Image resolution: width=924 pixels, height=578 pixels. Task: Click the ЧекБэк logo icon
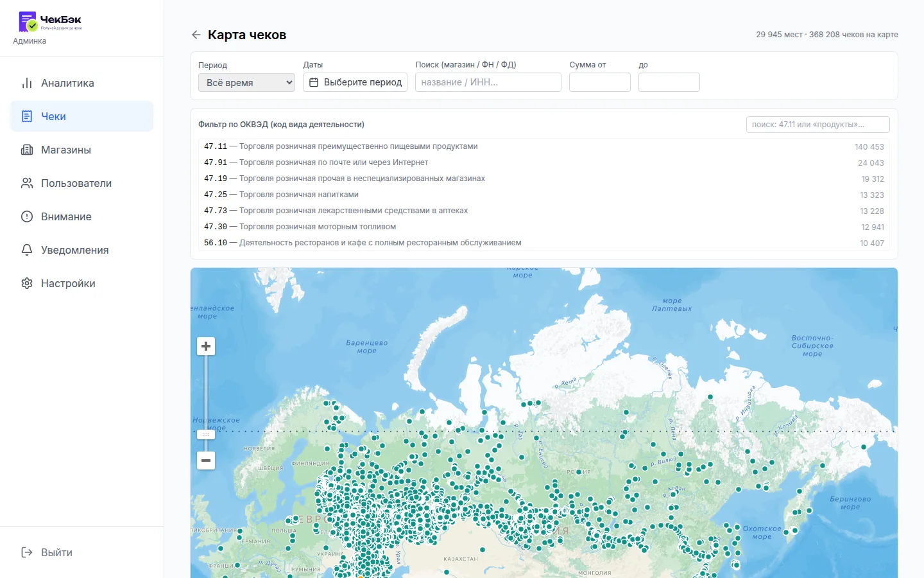[x=28, y=21]
